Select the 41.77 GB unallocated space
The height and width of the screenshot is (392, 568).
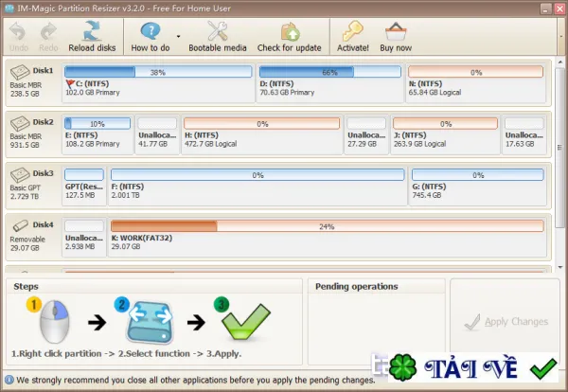157,134
